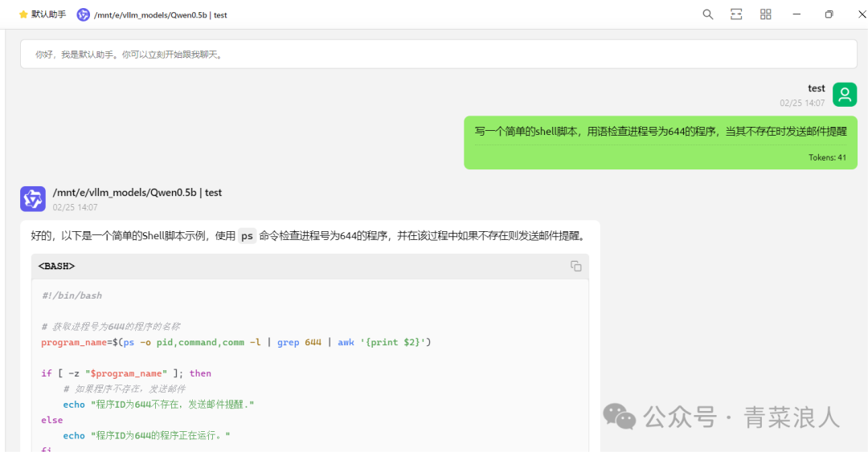
Task: Click the model logo icon in title bar
Action: click(83, 15)
